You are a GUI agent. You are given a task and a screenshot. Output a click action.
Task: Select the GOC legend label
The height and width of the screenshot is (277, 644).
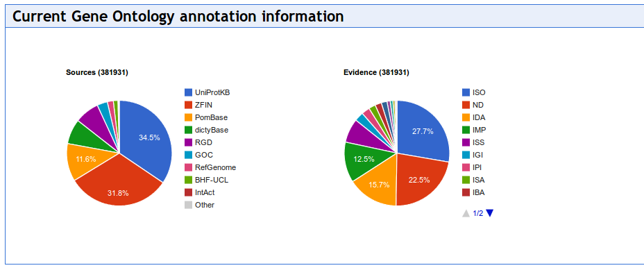[x=204, y=155]
